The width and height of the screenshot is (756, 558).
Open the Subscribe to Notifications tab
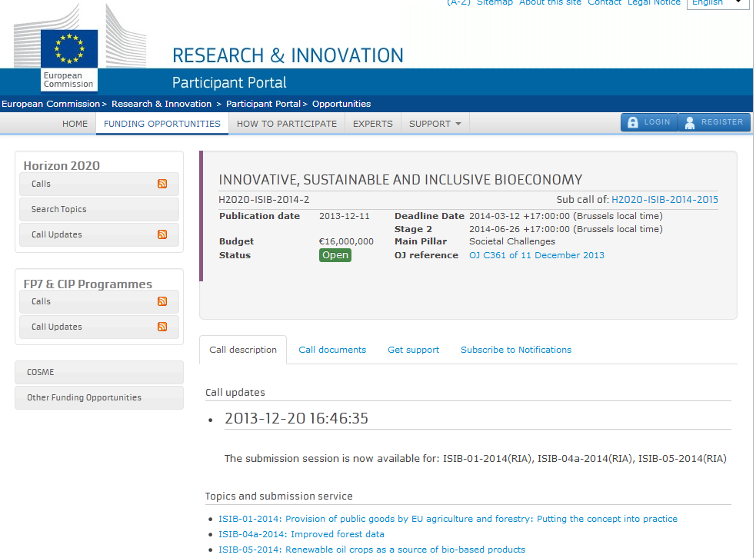516,350
